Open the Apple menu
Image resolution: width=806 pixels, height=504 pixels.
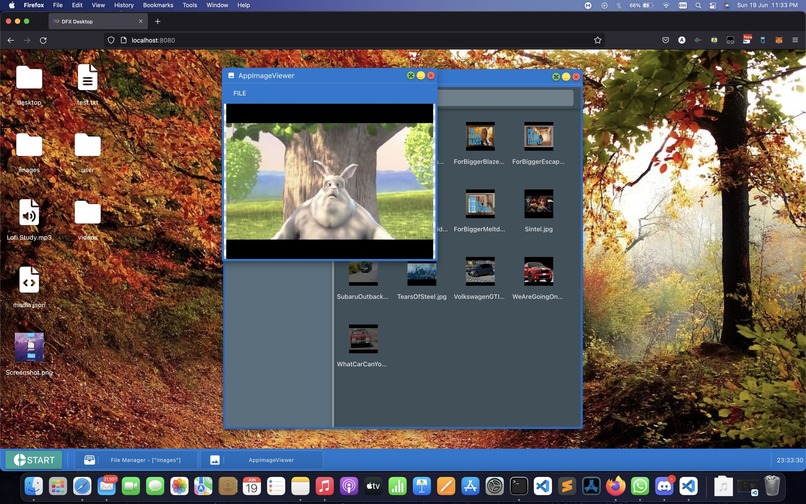[x=11, y=5]
